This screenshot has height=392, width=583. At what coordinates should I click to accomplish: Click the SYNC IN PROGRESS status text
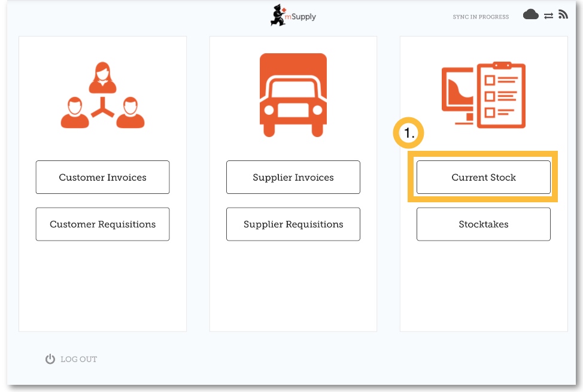(x=481, y=17)
